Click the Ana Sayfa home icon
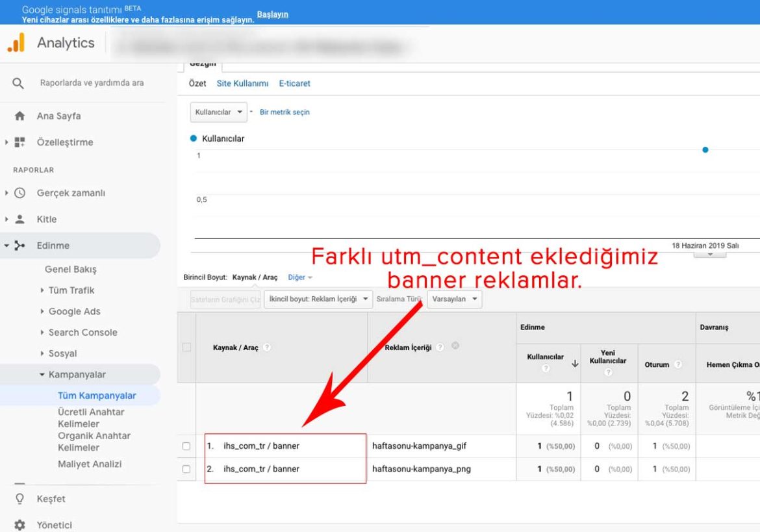 (x=19, y=116)
